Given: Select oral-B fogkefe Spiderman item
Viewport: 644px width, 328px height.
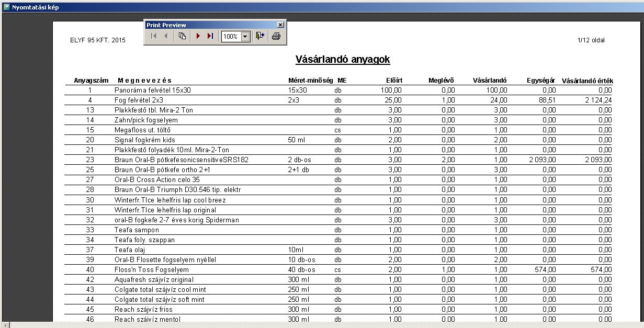Looking at the screenshot, I should pyautogui.click(x=177, y=220).
